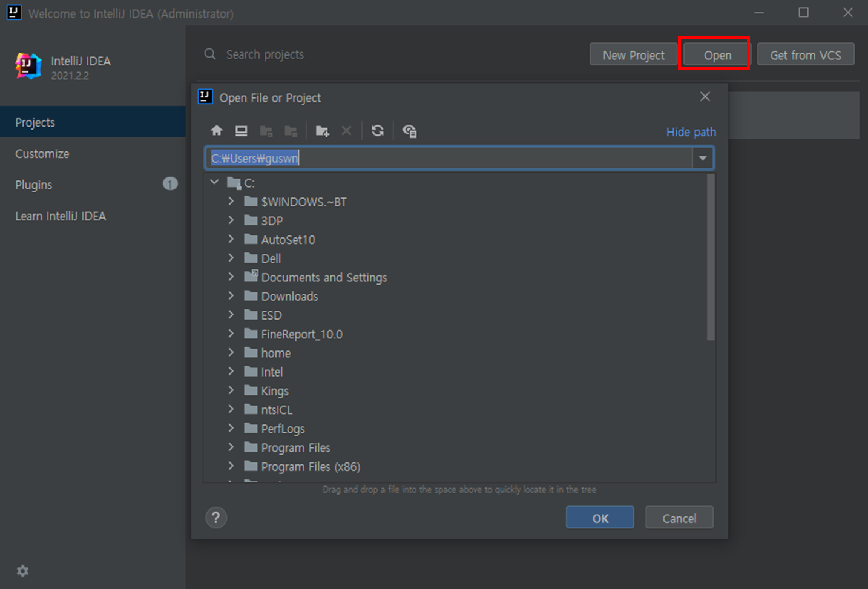Image resolution: width=868 pixels, height=589 pixels.
Task: Select the home folder
Action: click(x=267, y=353)
